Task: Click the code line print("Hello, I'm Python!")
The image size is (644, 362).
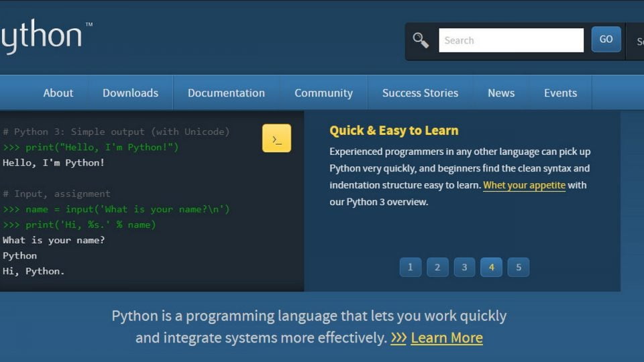Action: pyautogui.click(x=91, y=147)
